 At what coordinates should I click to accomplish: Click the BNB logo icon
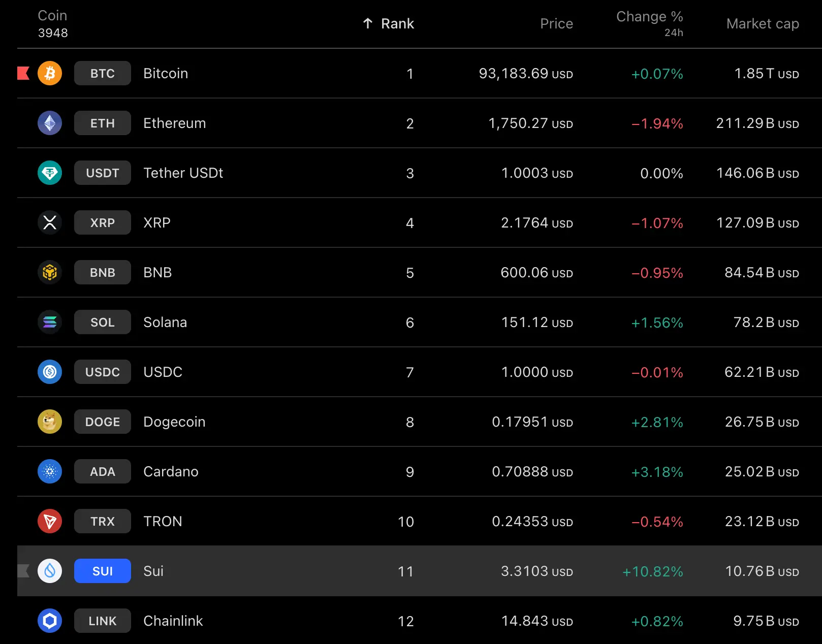[50, 272]
